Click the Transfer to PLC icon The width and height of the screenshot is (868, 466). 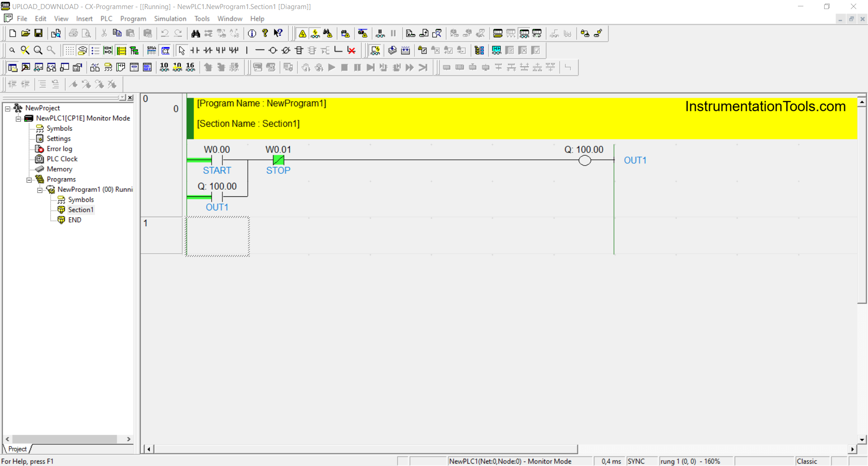pyautogui.click(x=411, y=33)
